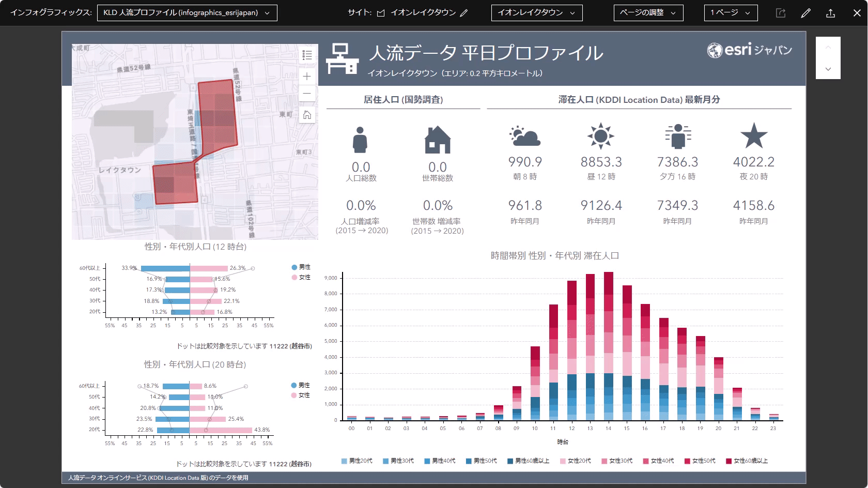Zoom out on the map

307,94
